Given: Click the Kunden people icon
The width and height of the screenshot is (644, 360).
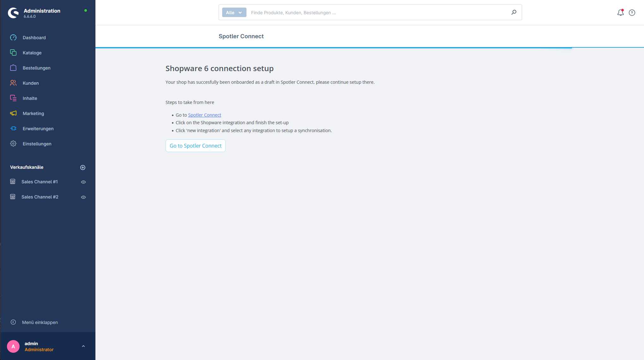Looking at the screenshot, I should (13, 83).
